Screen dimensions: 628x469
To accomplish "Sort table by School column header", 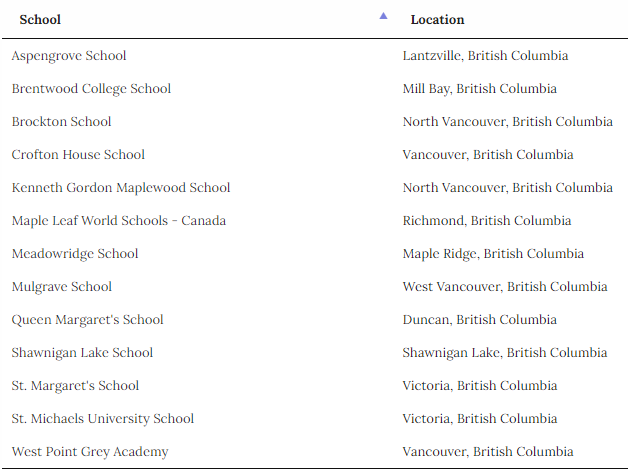I will (x=41, y=20).
